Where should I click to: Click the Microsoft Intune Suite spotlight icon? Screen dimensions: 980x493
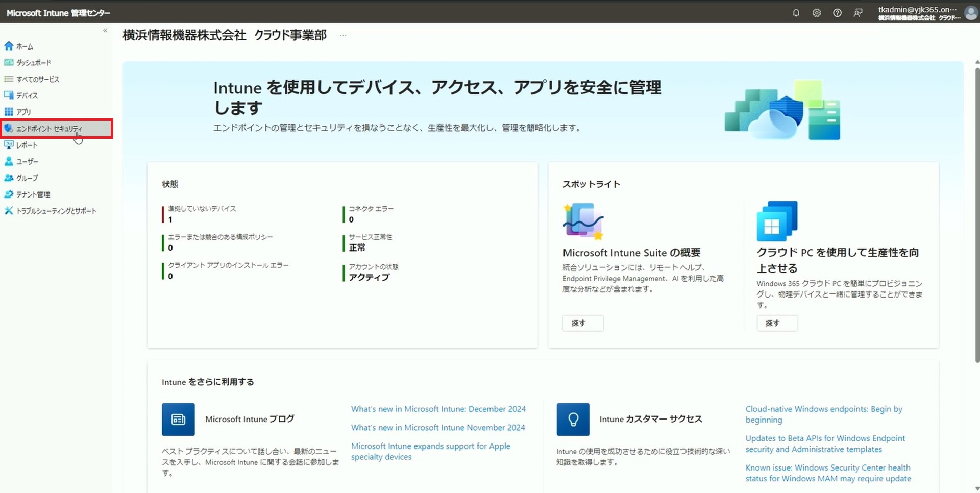(583, 221)
